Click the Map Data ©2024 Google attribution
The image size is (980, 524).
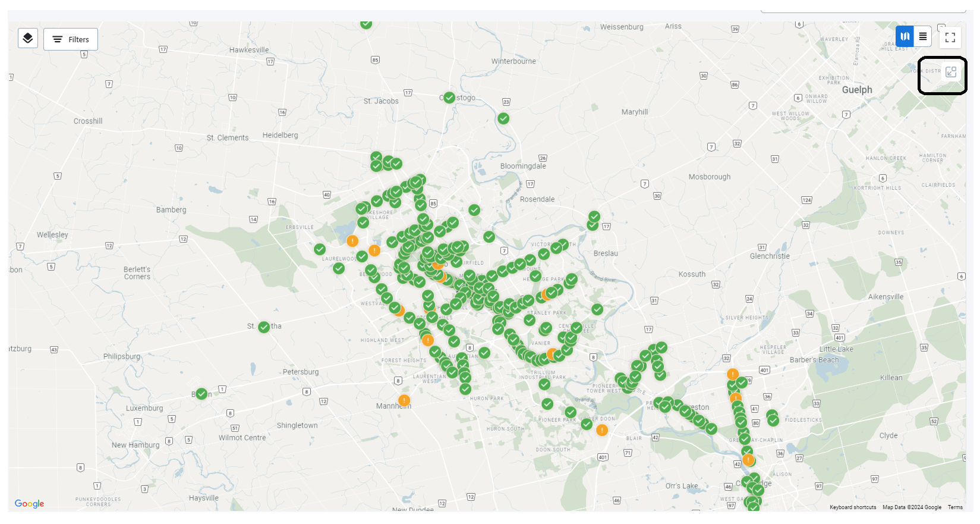coord(912,507)
